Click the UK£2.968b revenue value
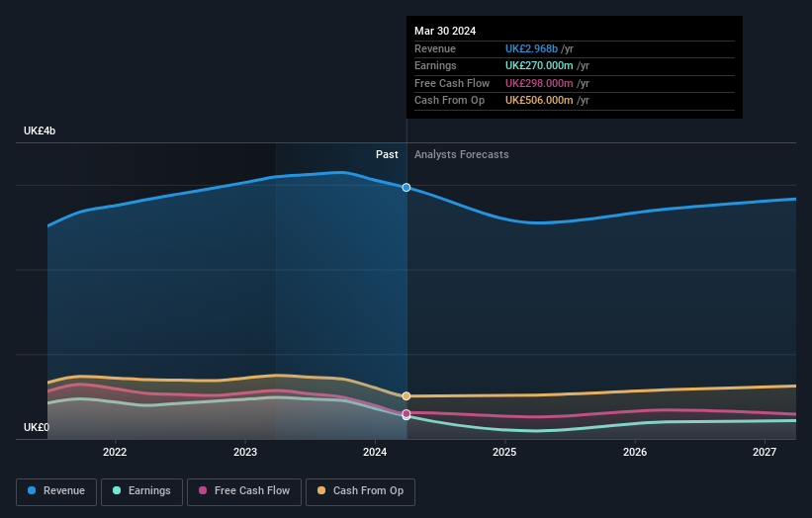Viewport: 812px width, 518px height. pyautogui.click(x=531, y=48)
